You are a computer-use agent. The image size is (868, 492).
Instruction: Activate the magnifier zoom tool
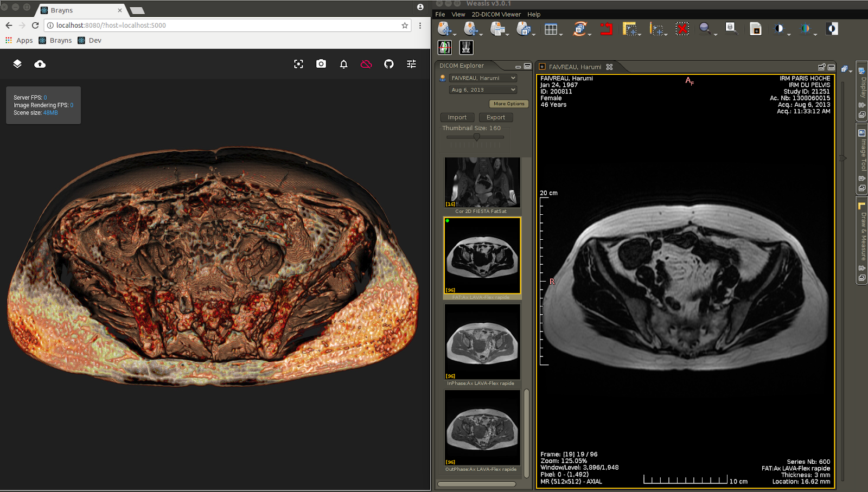click(x=705, y=29)
